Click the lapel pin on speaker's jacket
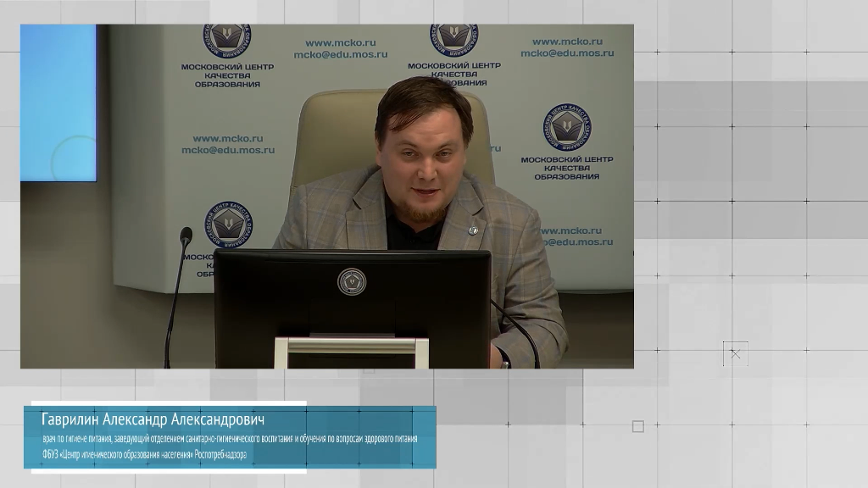868x488 pixels. [x=473, y=230]
